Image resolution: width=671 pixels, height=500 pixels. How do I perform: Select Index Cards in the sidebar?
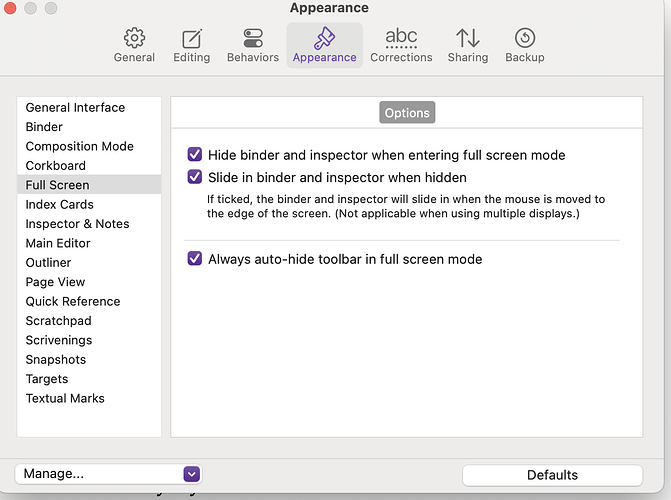[x=59, y=204]
